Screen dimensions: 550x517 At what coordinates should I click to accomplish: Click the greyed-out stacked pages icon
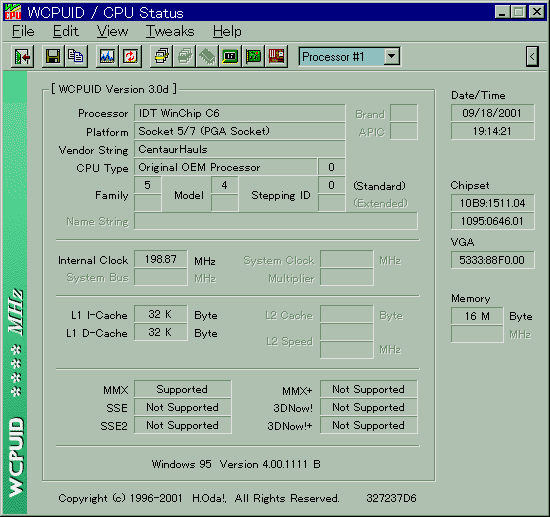(184, 56)
